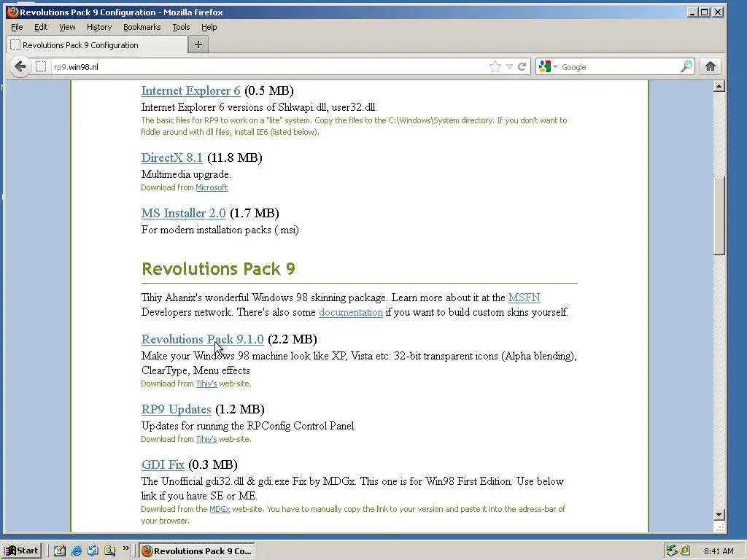Click the scrollbar up arrow
The image size is (747, 560).
[x=719, y=86]
